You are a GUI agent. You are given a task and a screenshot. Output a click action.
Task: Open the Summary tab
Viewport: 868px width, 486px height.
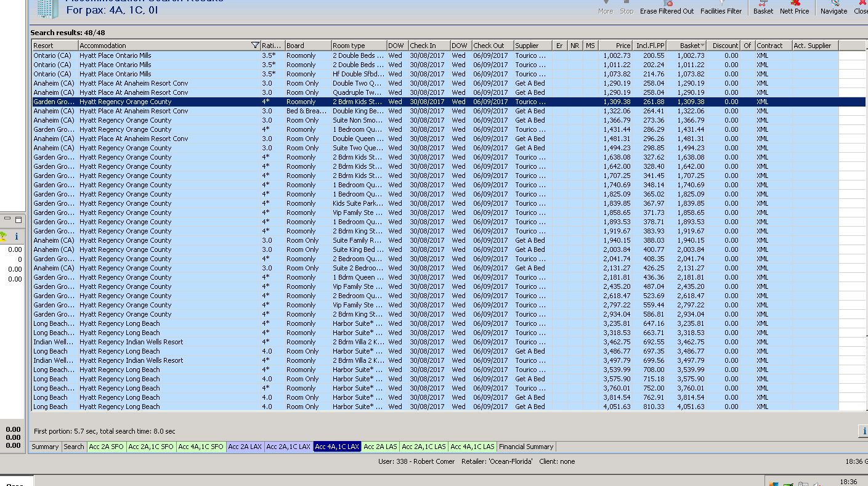(x=45, y=447)
